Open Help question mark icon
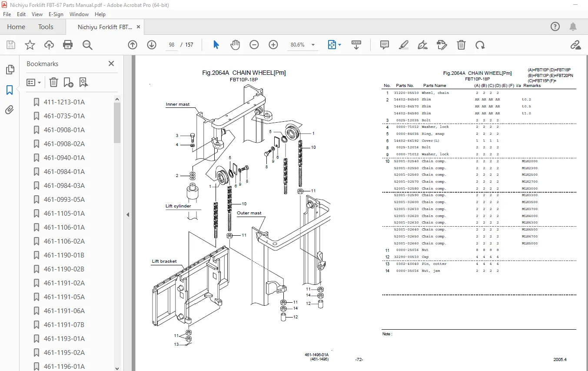 (x=555, y=27)
